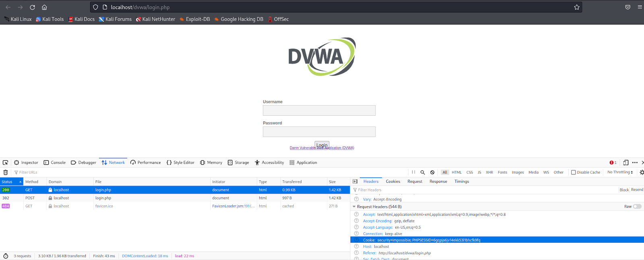Open the Cookies details tab

(393, 182)
